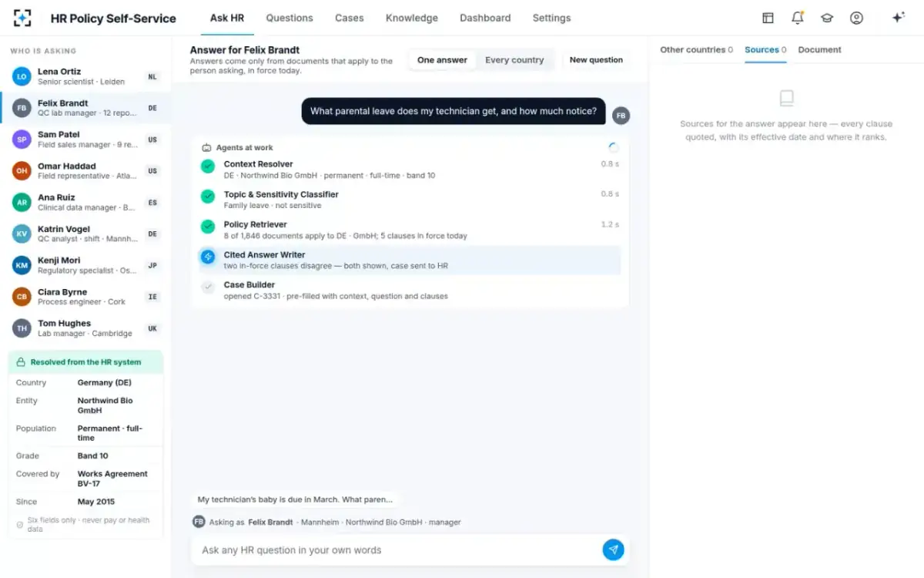The width and height of the screenshot is (924, 578).
Task: Click the HR Policy Self-Service logo icon
Action: (x=22, y=18)
